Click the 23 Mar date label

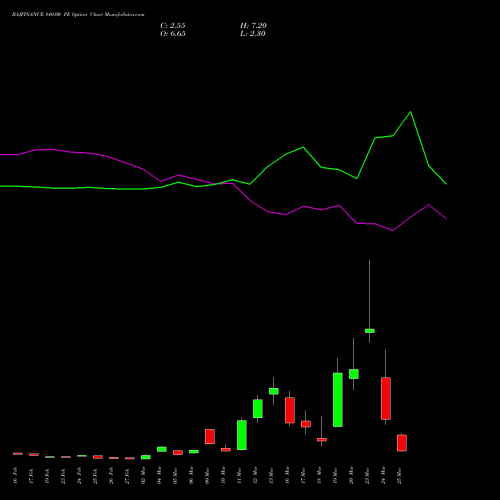367,476
